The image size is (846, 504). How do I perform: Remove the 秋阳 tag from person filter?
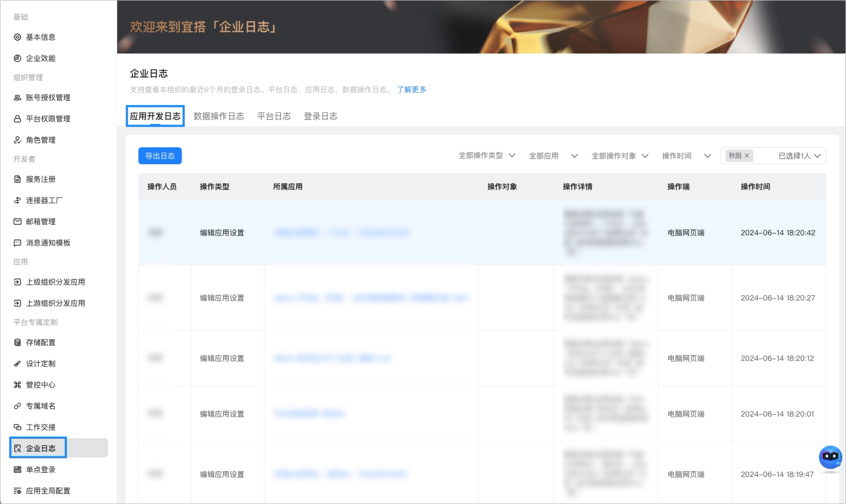(x=746, y=156)
